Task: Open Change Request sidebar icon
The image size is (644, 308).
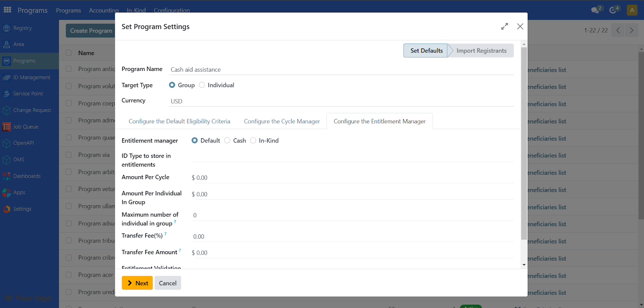Action: coord(6,110)
